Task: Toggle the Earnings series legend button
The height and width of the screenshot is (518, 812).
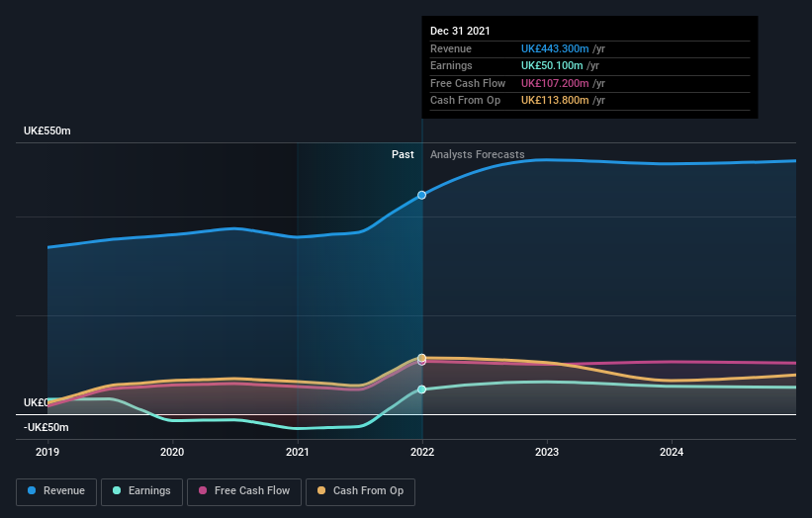Action: click(141, 491)
